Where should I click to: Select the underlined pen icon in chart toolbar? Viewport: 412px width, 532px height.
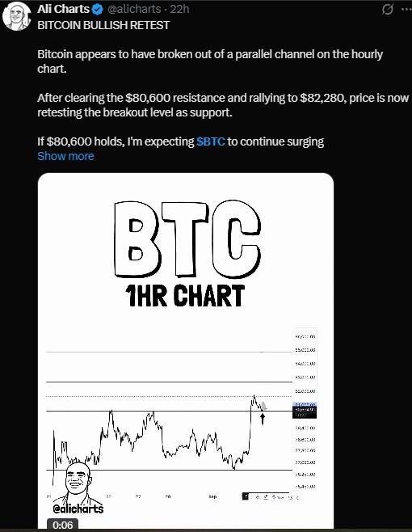266,497
